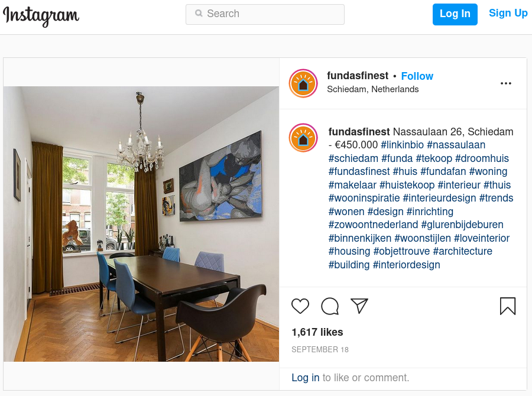
Task: Open the Sign Up link
Action: (508, 13)
